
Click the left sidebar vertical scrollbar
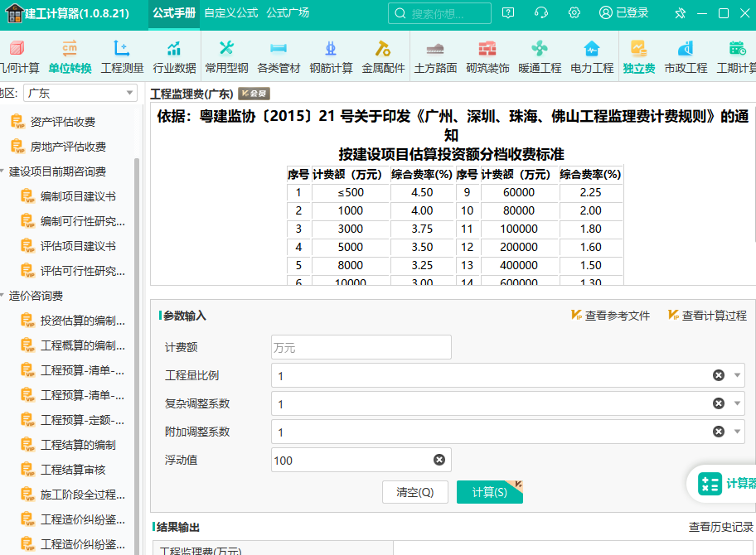point(137,356)
